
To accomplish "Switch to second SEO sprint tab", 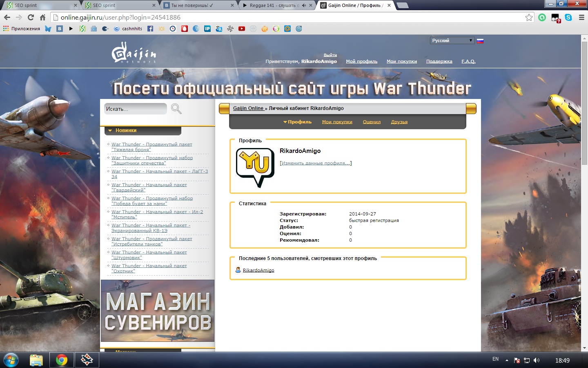I will click(x=119, y=5).
